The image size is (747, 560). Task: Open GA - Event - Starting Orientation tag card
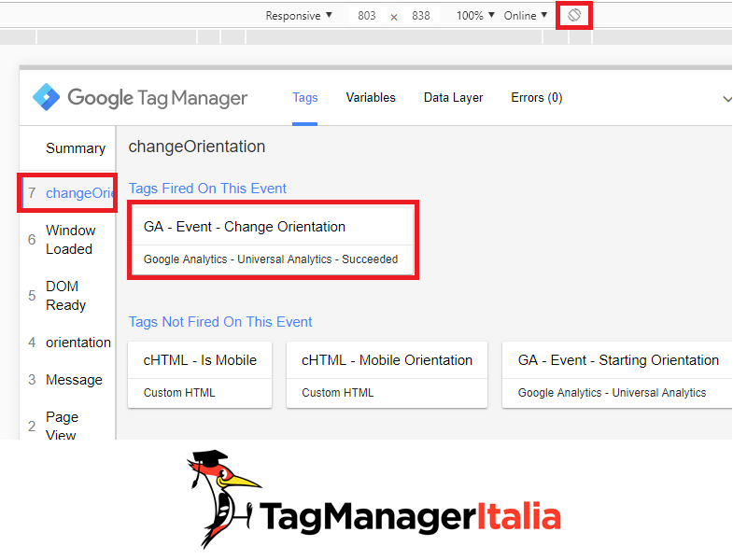point(617,375)
